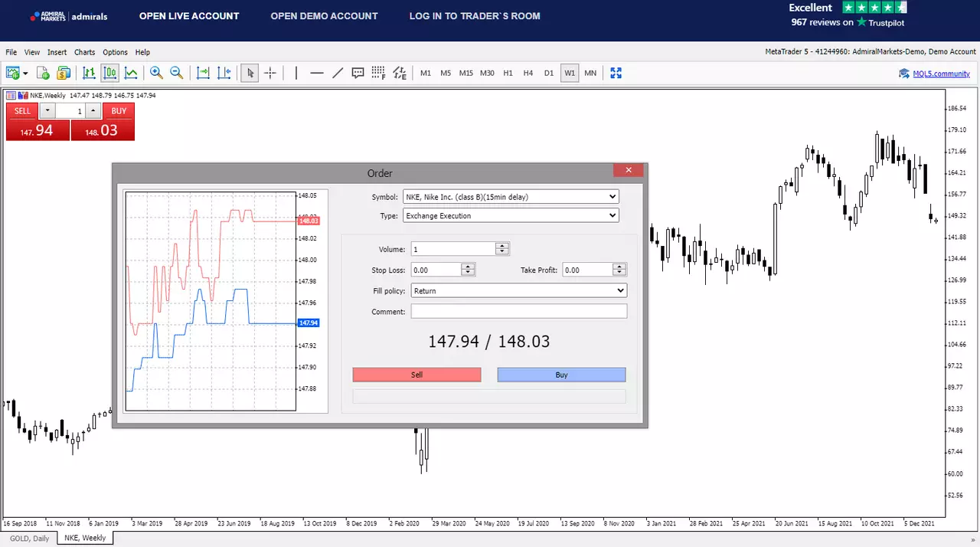Open the Insert menu

[57, 52]
